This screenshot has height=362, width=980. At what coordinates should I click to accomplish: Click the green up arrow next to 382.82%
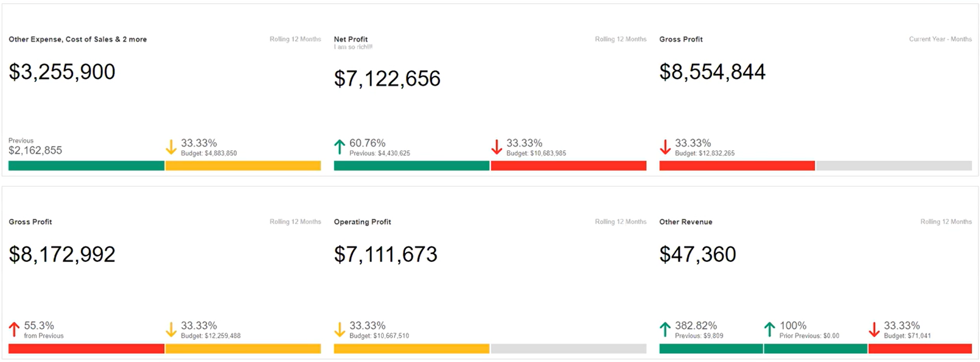pos(665,329)
